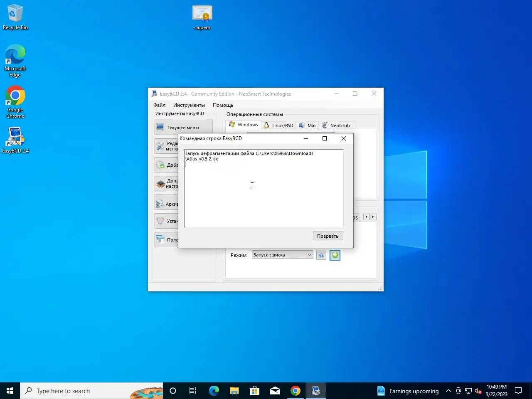Maximize the Командная строка EasyBCD dialog
532x399 pixels.
pos(325,138)
